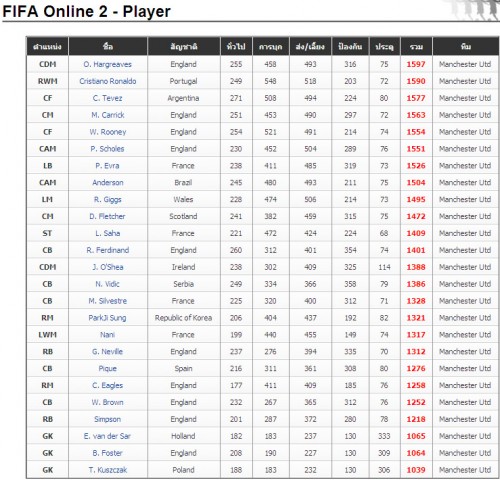Click Republic of Korea nationality cell
The height and width of the screenshot is (480, 500).
click(x=183, y=318)
